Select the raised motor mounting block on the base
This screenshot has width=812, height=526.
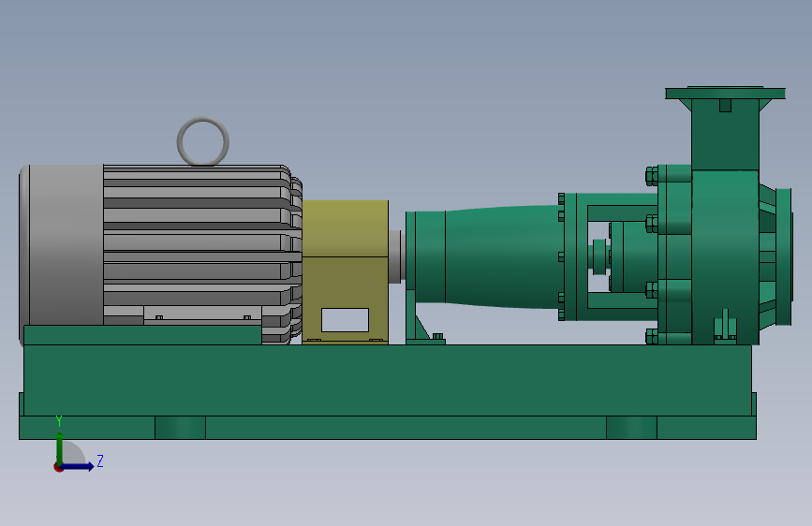coord(142,335)
